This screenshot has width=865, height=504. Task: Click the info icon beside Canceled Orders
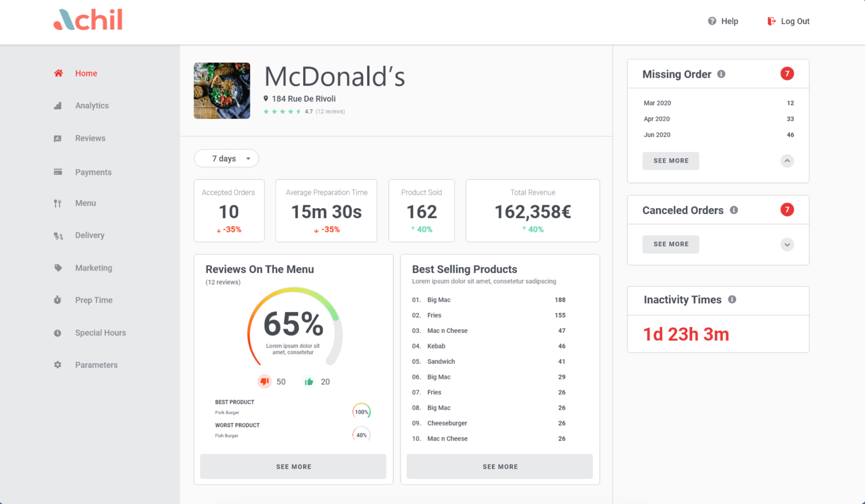pyautogui.click(x=734, y=210)
